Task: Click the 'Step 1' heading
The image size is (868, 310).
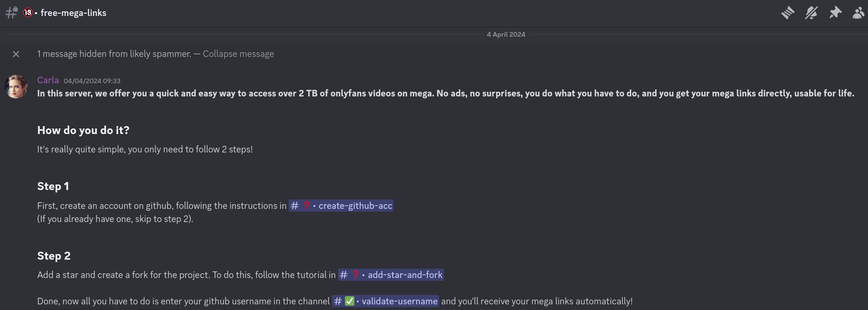Action: 53,186
